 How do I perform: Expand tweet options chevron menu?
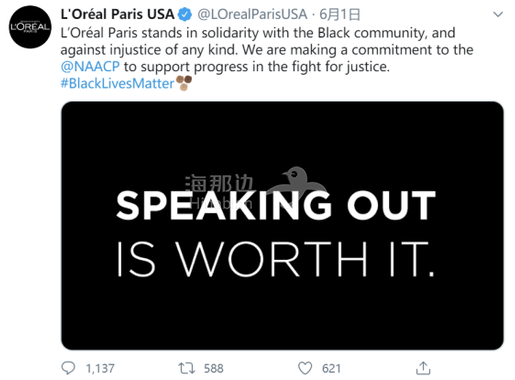(498, 14)
